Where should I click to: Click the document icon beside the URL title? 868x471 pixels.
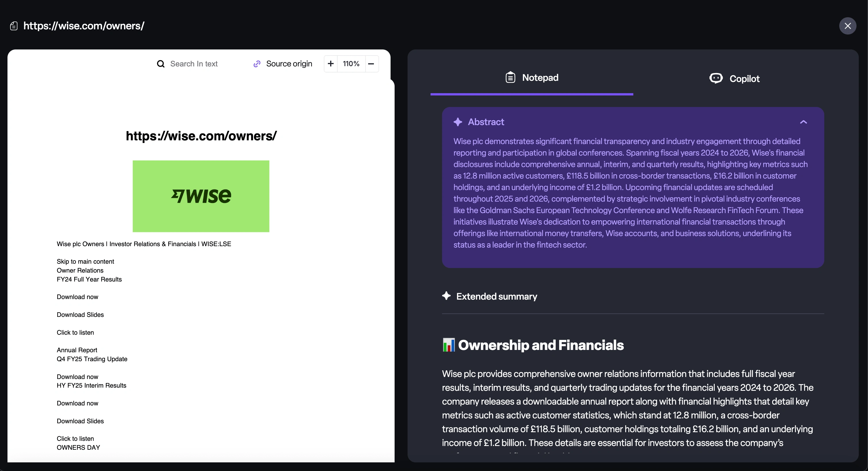[14, 26]
